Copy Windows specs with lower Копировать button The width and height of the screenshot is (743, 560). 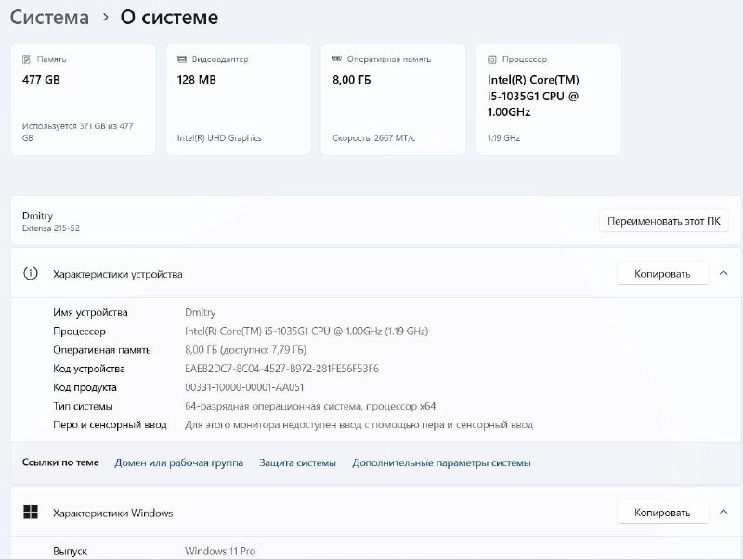(x=662, y=512)
